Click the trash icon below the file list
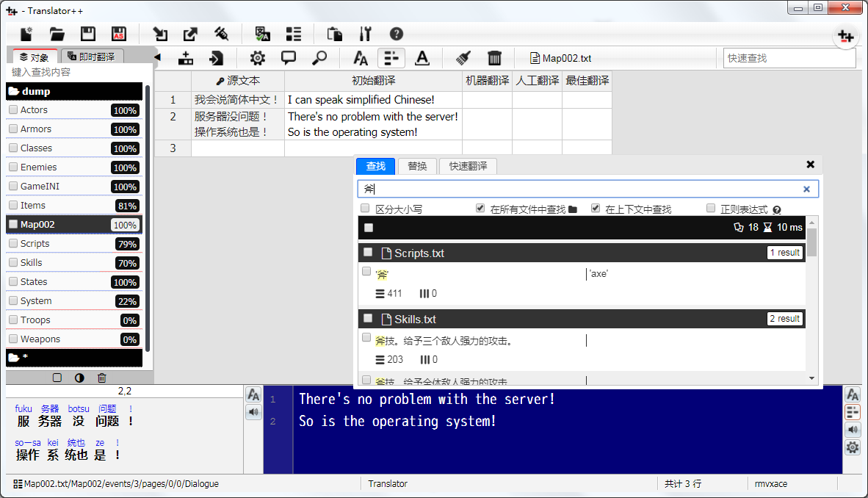 click(x=102, y=378)
